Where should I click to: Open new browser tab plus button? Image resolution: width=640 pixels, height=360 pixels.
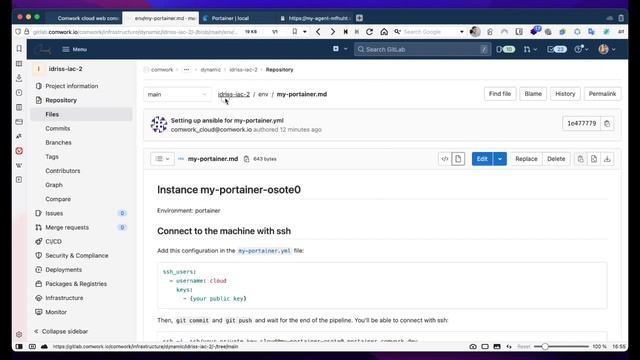[359, 18]
